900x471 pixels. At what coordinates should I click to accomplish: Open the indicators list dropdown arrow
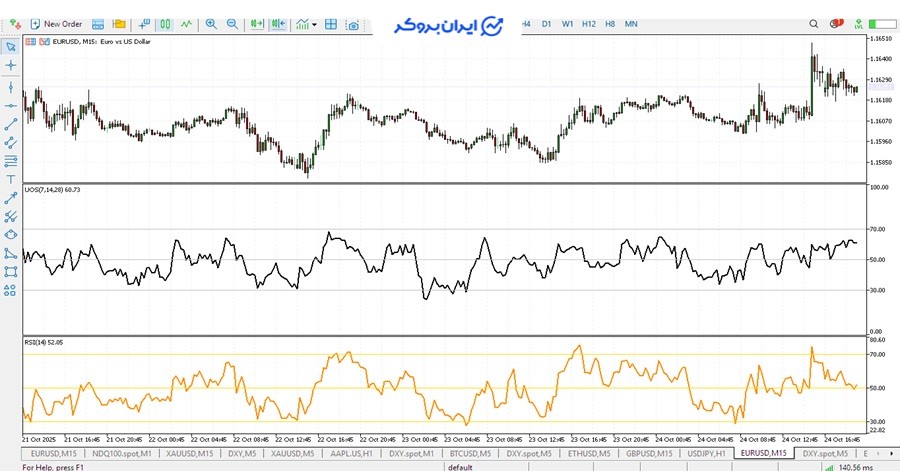(x=314, y=24)
